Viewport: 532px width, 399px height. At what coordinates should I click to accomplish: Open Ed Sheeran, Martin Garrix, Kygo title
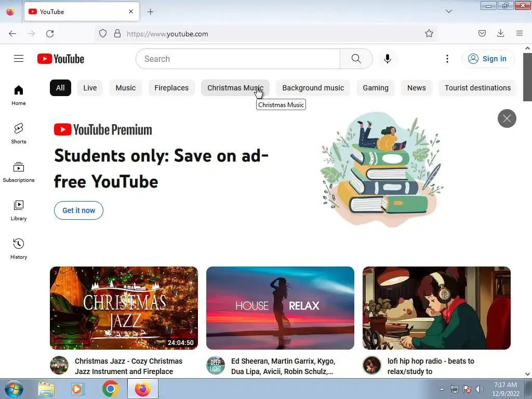[x=283, y=366]
